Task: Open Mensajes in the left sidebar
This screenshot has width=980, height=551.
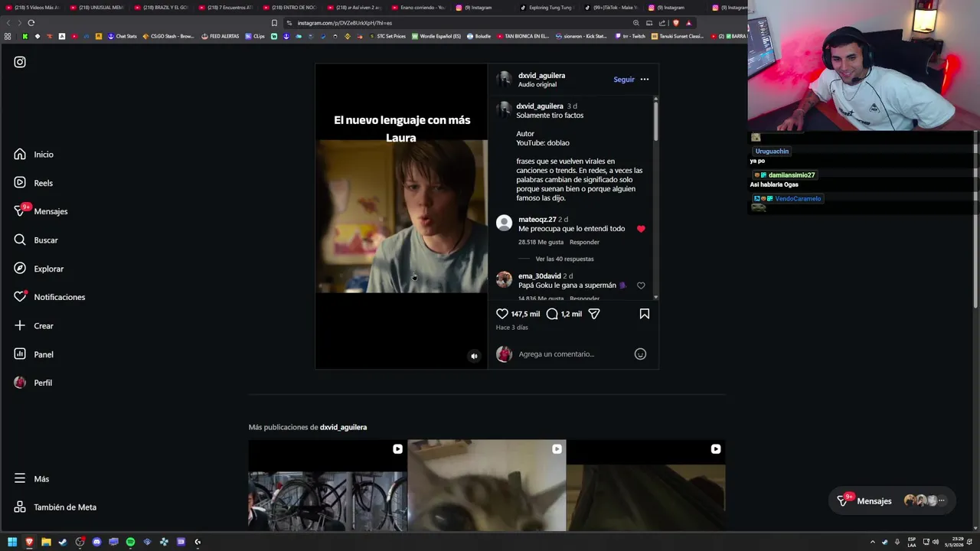Action: tap(41, 211)
